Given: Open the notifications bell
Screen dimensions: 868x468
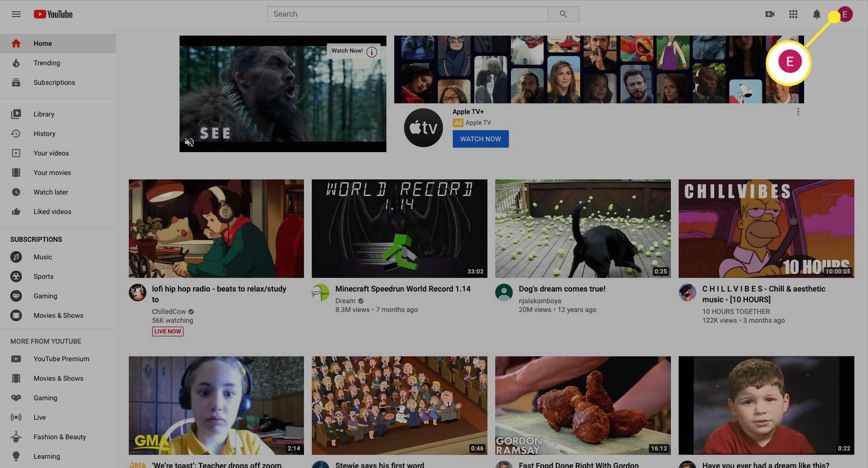Looking at the screenshot, I should click(x=817, y=14).
